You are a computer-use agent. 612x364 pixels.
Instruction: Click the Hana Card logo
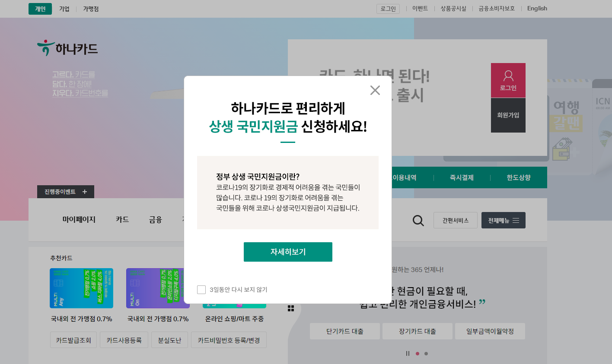point(67,48)
